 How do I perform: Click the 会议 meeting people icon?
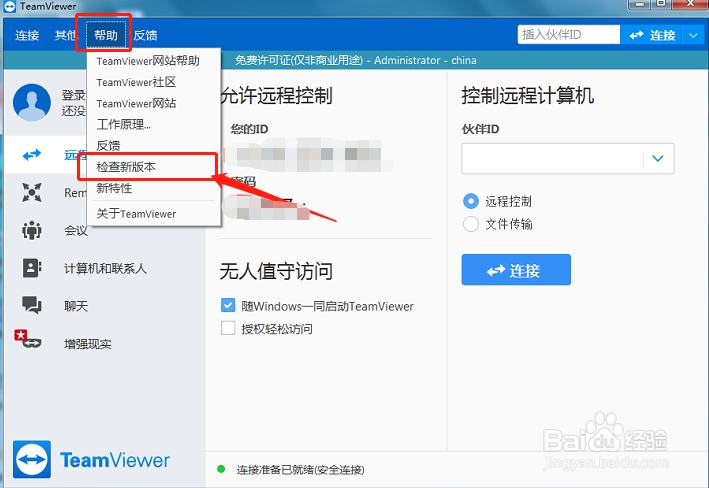[x=32, y=230]
